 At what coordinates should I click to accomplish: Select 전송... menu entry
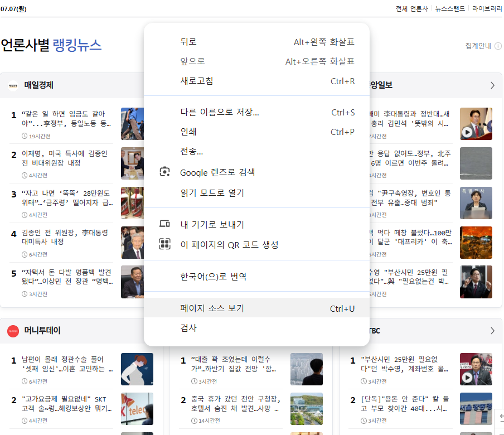pos(256,152)
